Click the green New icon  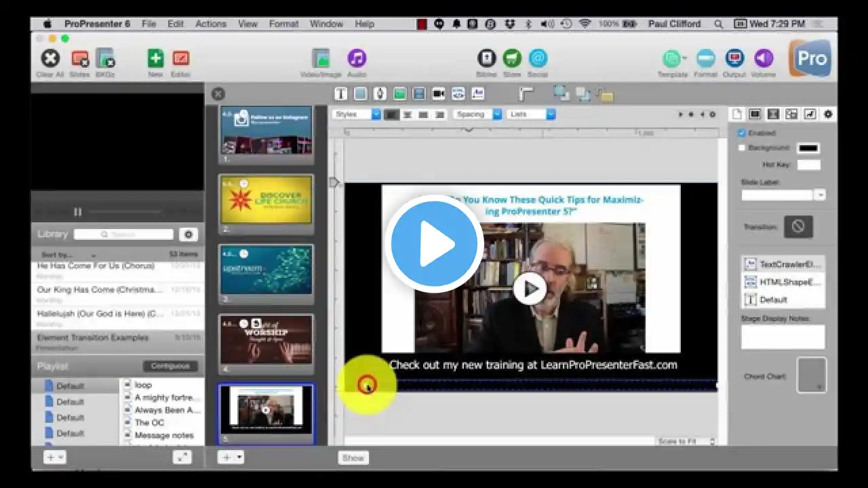[155, 59]
